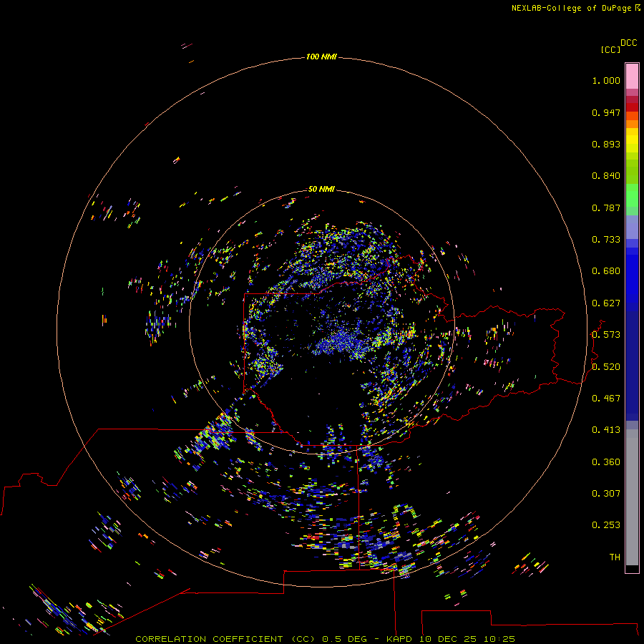Viewport: 644px width, 644px height.
Task: Click the 0.680 color scale value
Action: pyautogui.click(x=606, y=271)
